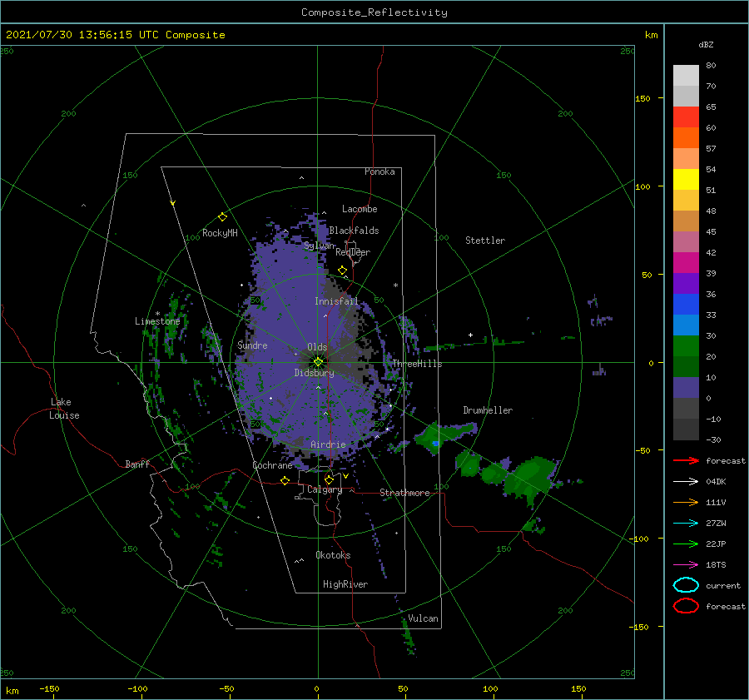Click the Vulcan city label
Screen dimensions: 749x700
[423, 618]
